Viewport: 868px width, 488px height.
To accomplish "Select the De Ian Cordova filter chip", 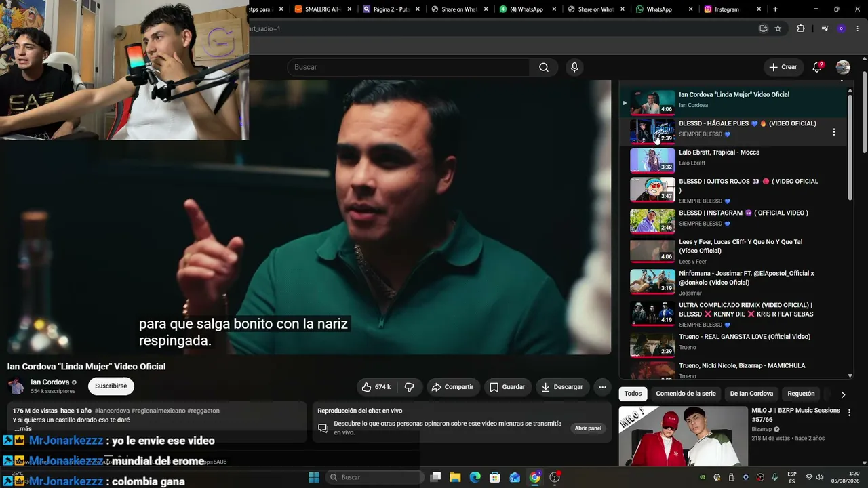I will coord(751,394).
